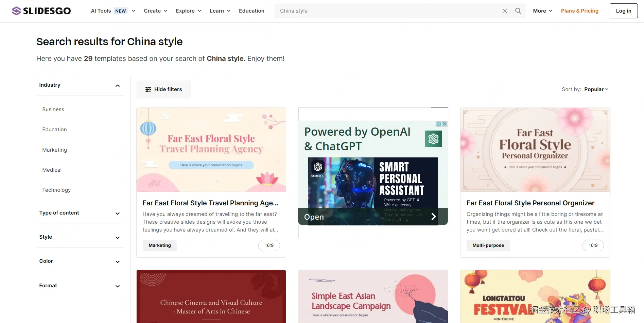Open the Learn menu
Image resolution: width=644 pixels, height=323 pixels.
point(220,11)
